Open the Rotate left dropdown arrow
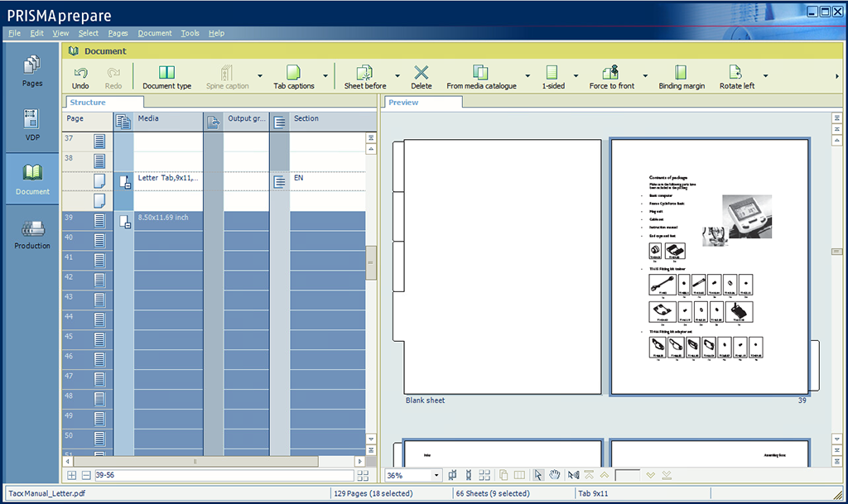 [x=765, y=76]
